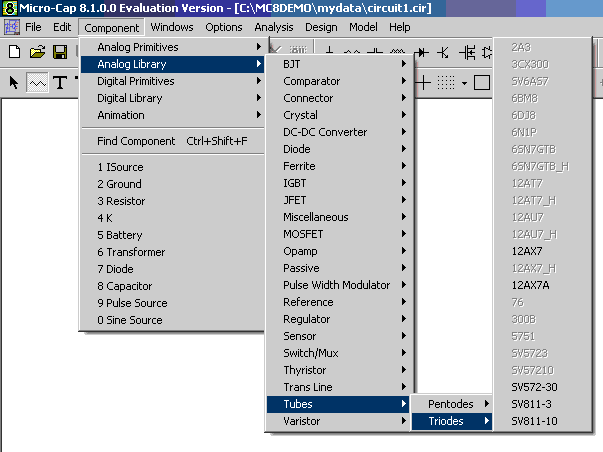Image resolution: width=603 pixels, height=452 pixels.
Task: Expand the Digital Library submenu
Action: (172, 98)
